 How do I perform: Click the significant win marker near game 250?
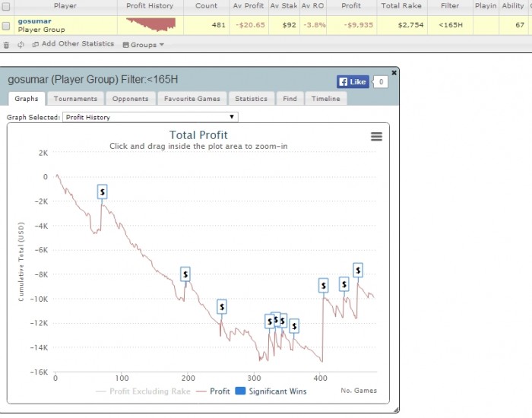222,307
